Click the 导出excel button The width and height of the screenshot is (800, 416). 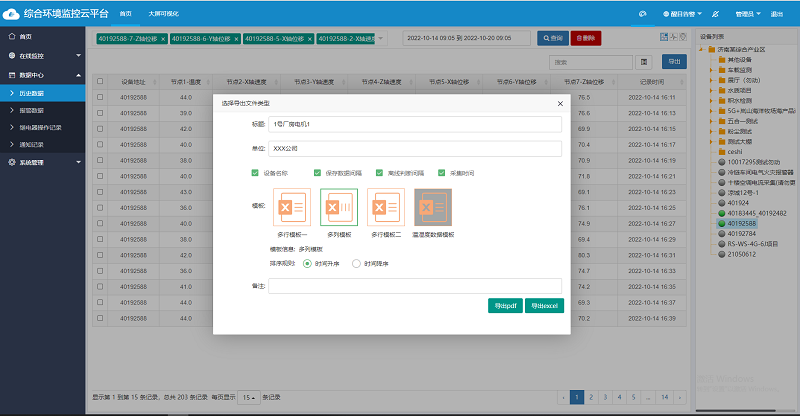[x=544, y=305]
